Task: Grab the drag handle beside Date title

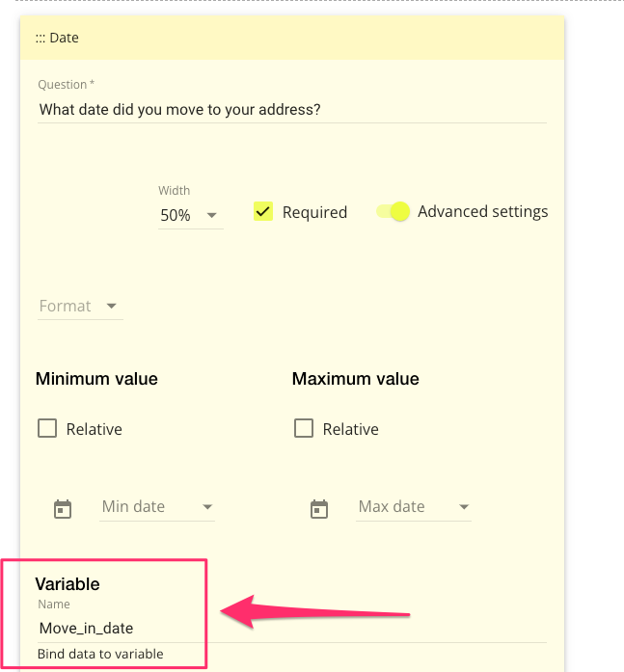Action: pyautogui.click(x=41, y=39)
